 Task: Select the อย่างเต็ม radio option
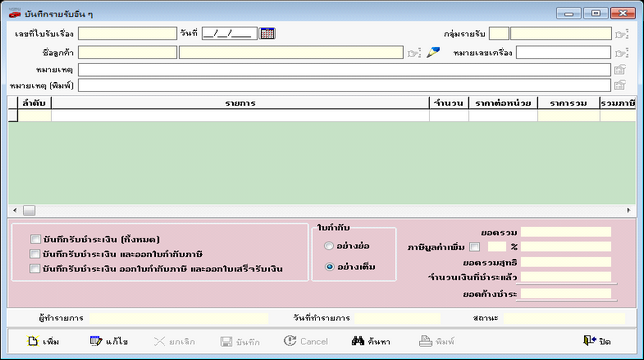(x=329, y=266)
